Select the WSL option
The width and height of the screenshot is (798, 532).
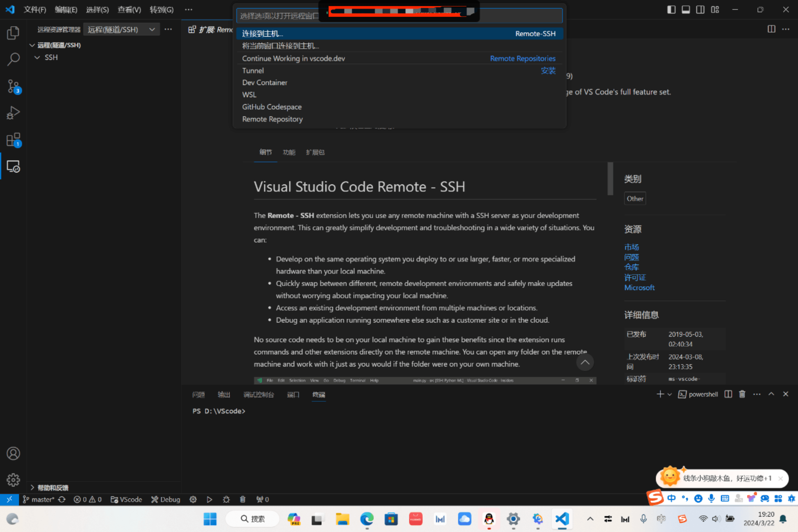pos(399,95)
